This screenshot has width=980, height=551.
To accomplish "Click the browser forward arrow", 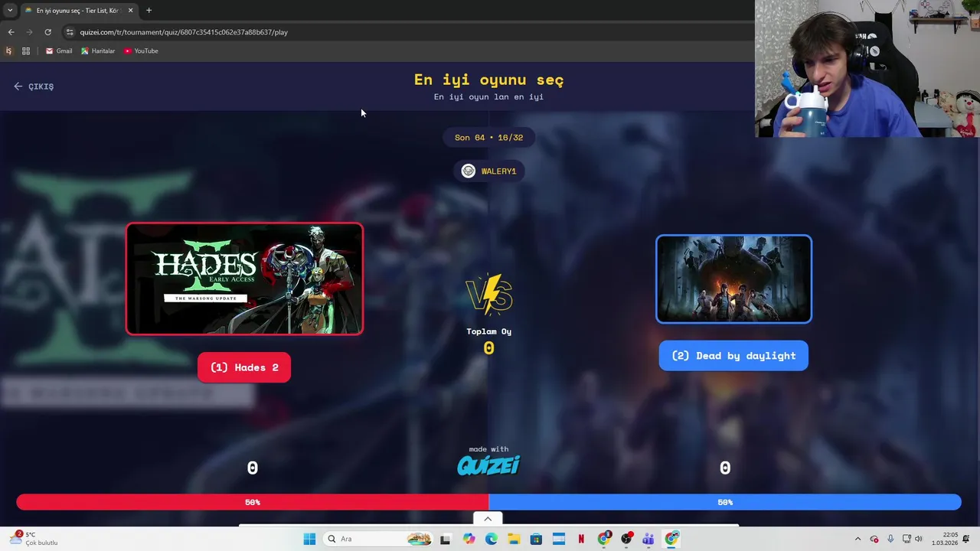I will click(x=29, y=32).
